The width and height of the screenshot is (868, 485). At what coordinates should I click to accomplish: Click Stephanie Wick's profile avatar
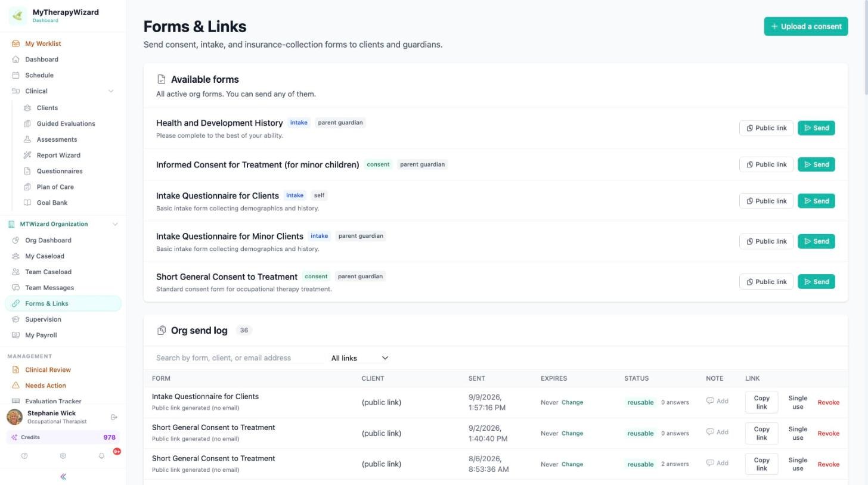[14, 417]
